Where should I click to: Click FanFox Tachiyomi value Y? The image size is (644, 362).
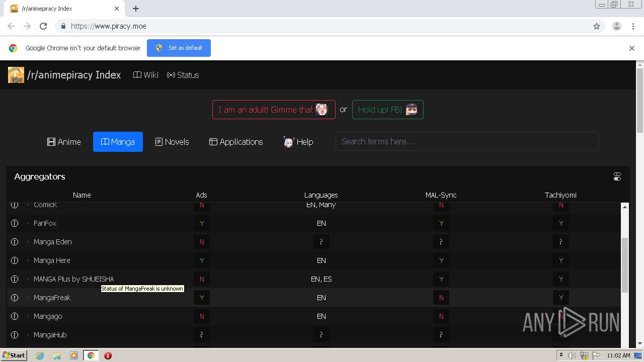click(561, 223)
